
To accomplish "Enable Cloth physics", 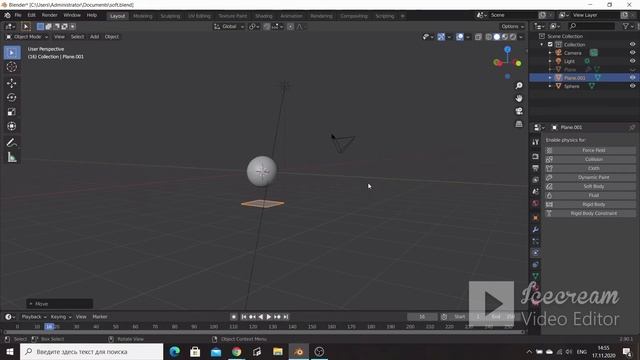I will point(590,169).
